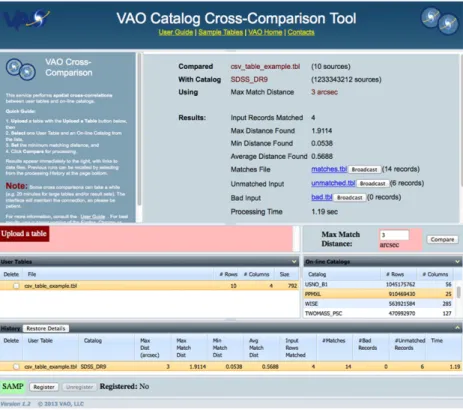The width and height of the screenshot is (463, 410).
Task: Click the File column header in User Tables
Action: click(119, 274)
